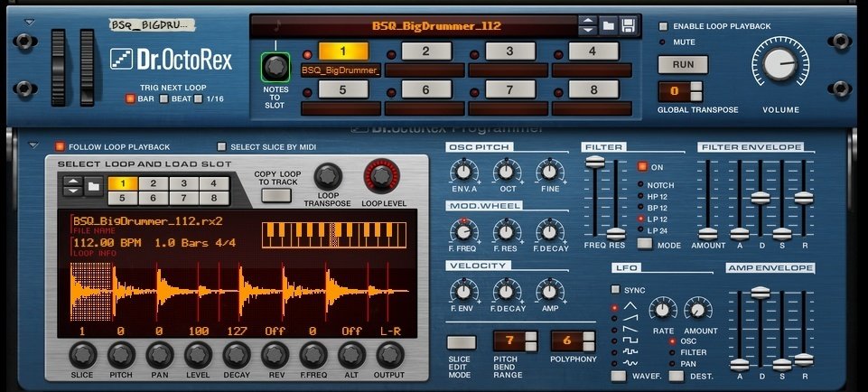The image size is (868, 392).
Task: Click the RUN button
Action: click(683, 64)
